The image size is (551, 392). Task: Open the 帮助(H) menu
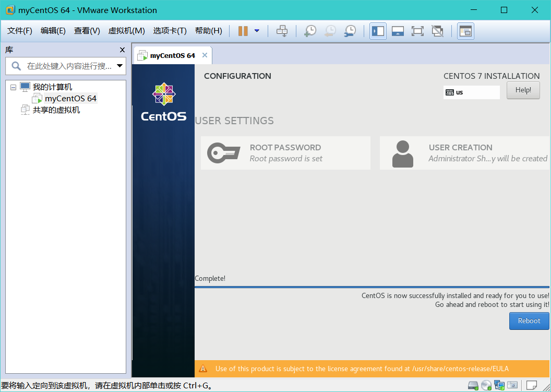pos(208,31)
